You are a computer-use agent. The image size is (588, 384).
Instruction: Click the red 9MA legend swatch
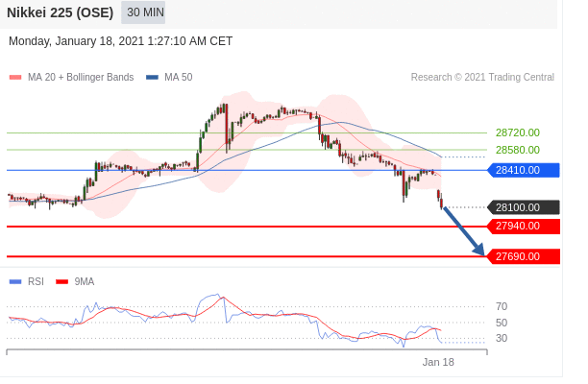[61, 281]
